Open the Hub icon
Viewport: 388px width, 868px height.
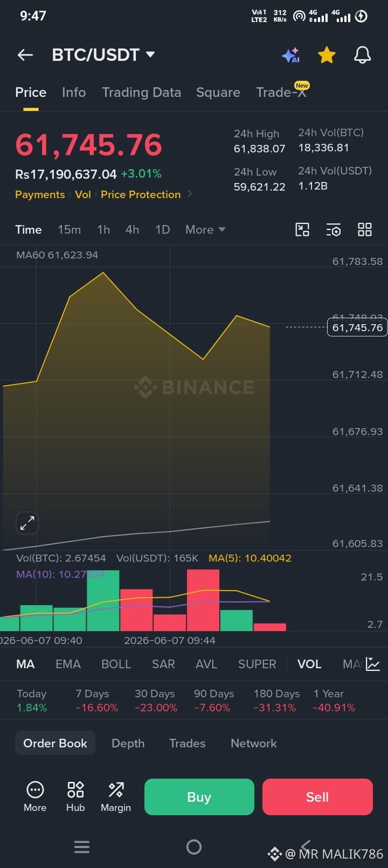click(75, 796)
